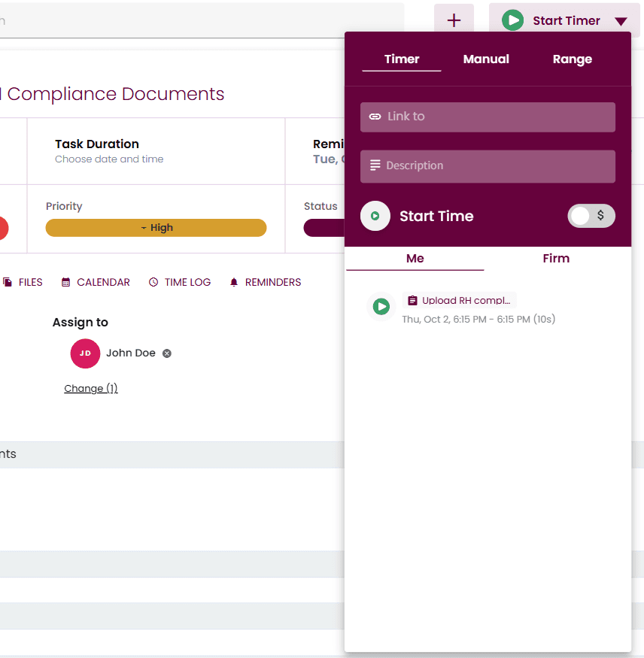Toggle the billable dollar switch
Screen dimensions: 644x658
click(591, 216)
